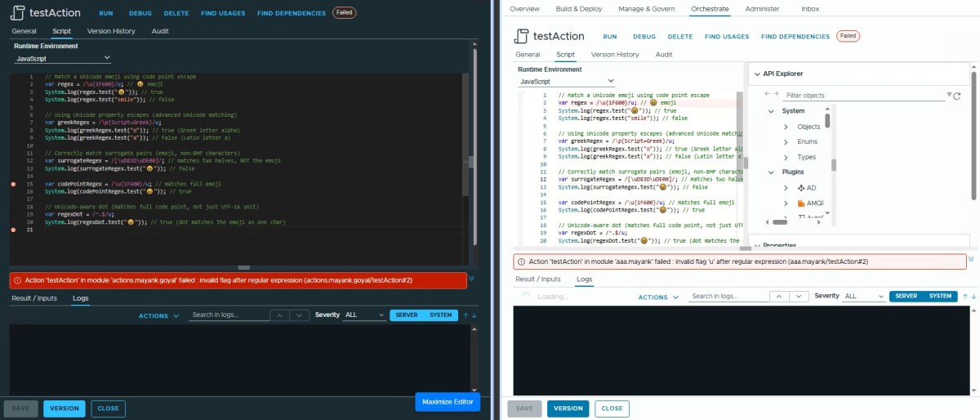The width and height of the screenshot is (980, 420).
Task: Click the AMQP plugin icon
Action: [801, 203]
